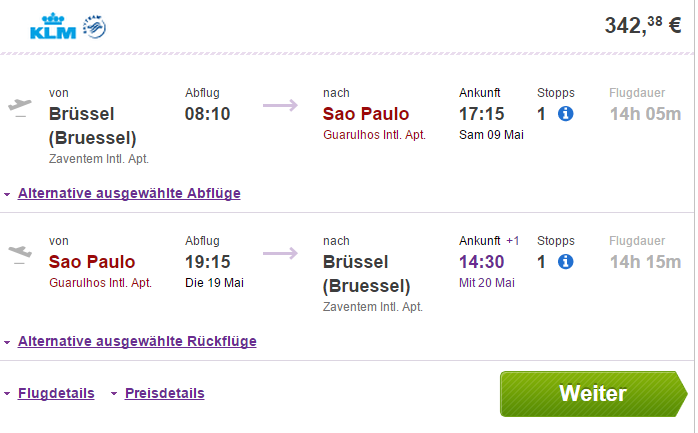Click the outbound departing plane icon
698x433 pixels.
coord(20,108)
